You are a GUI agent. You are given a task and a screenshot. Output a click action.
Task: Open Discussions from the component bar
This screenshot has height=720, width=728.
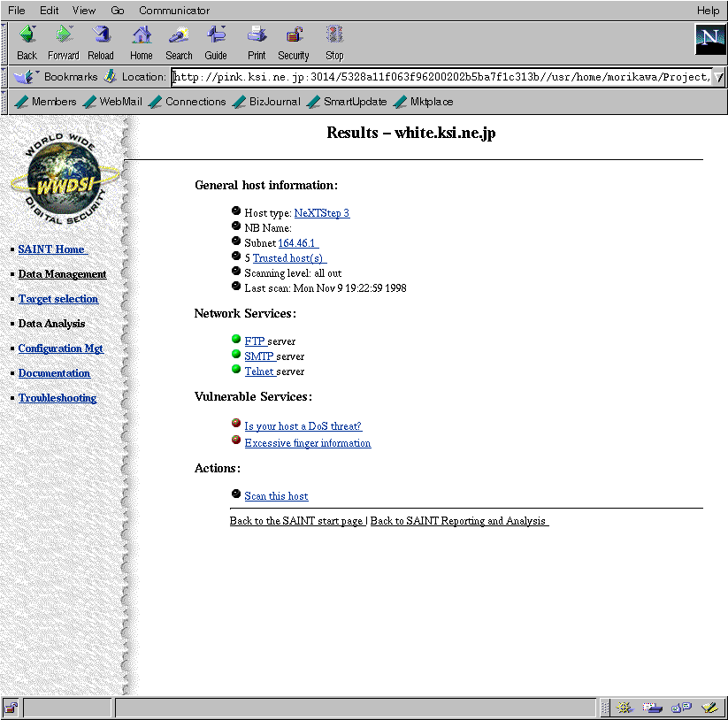(682, 708)
